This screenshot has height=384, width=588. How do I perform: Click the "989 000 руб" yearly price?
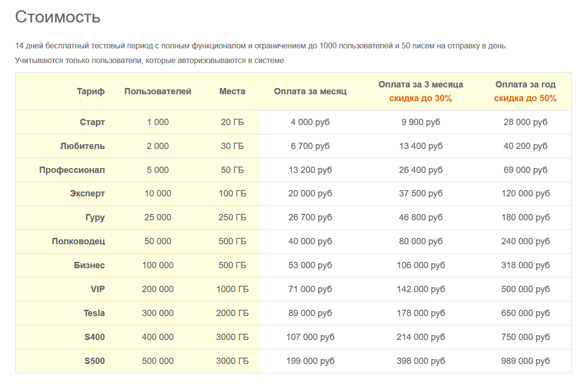click(525, 361)
